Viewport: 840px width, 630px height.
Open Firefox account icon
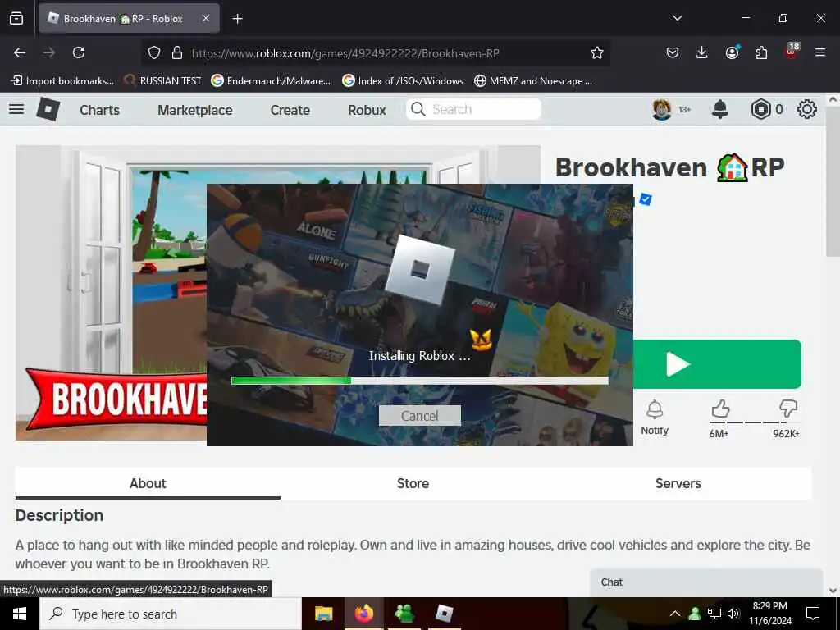[x=732, y=52]
